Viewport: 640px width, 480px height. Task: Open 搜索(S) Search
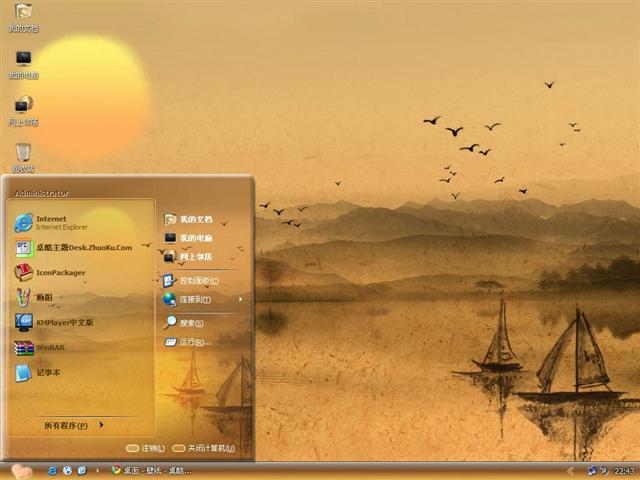click(x=184, y=323)
